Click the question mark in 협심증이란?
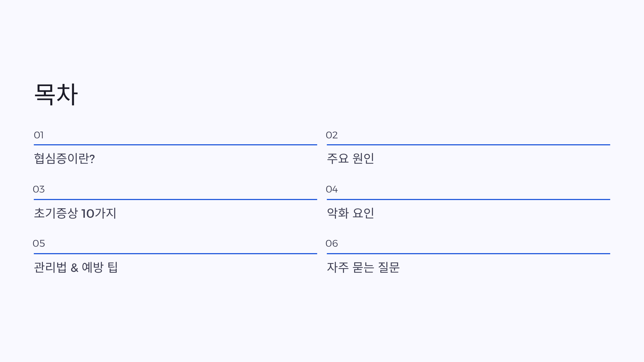This screenshot has width=644, height=362. tap(92, 159)
